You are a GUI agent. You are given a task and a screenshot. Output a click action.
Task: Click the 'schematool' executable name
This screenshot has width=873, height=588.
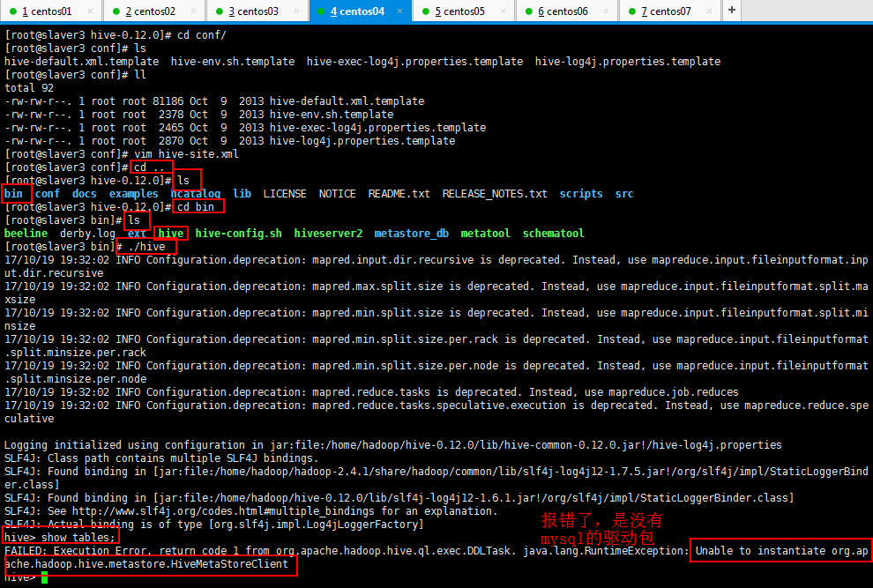pyautogui.click(x=553, y=234)
